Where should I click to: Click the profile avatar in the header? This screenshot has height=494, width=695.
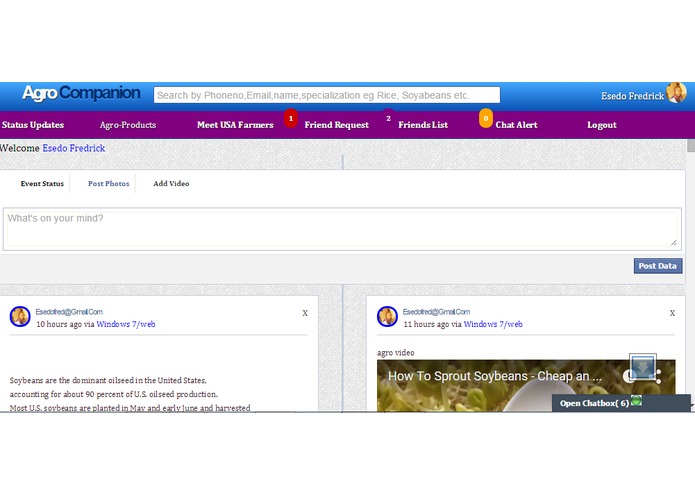click(x=676, y=93)
